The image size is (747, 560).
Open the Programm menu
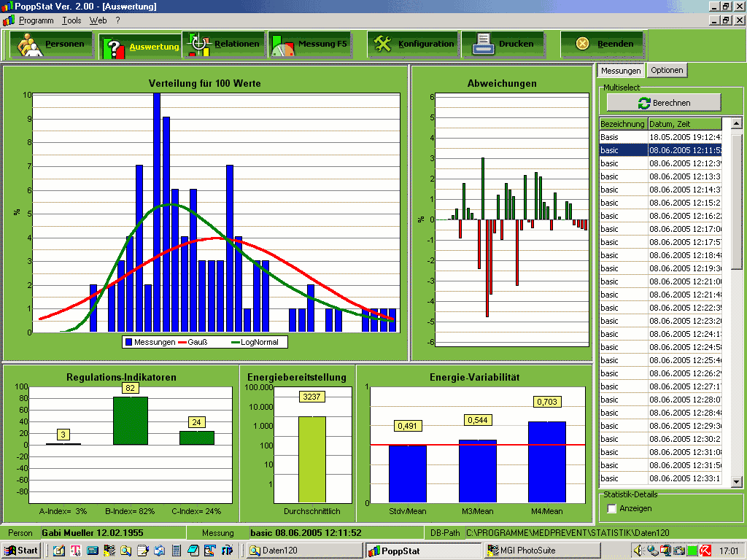pos(36,20)
